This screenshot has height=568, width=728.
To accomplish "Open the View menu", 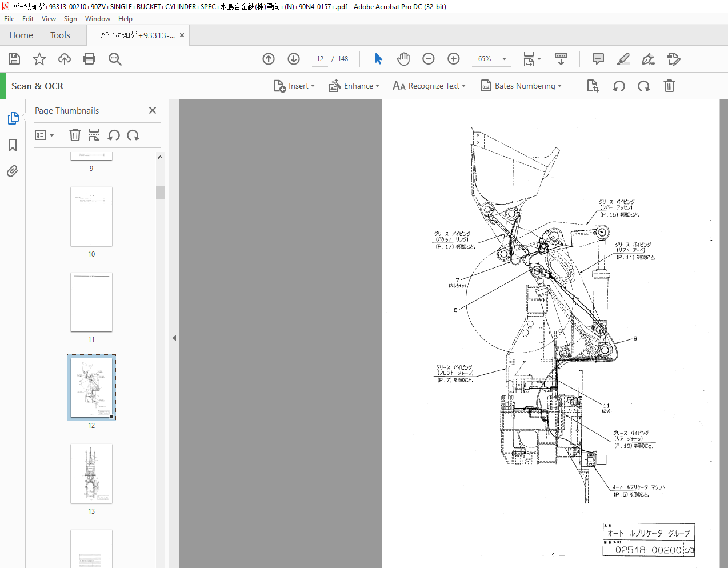I will pos(49,19).
